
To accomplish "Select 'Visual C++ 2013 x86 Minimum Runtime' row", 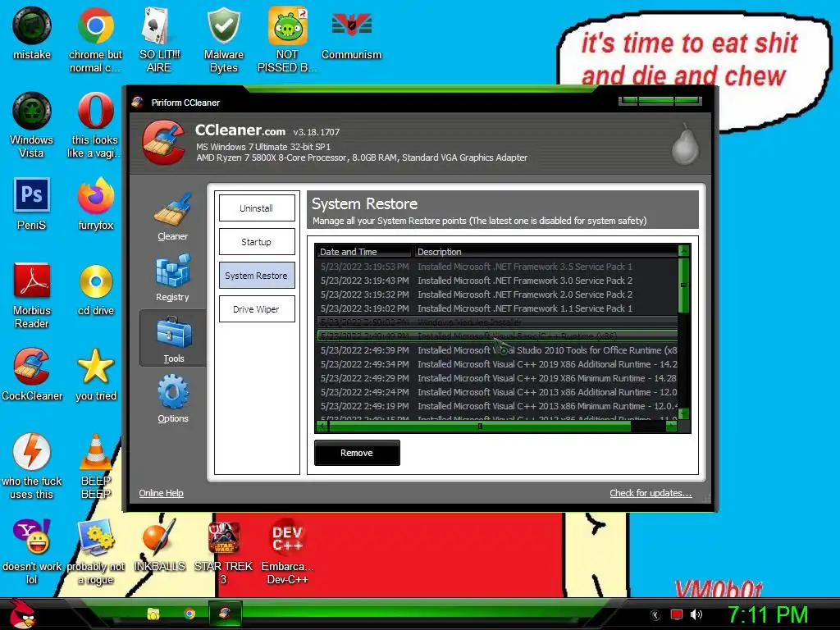I will pyautogui.click(x=497, y=405).
